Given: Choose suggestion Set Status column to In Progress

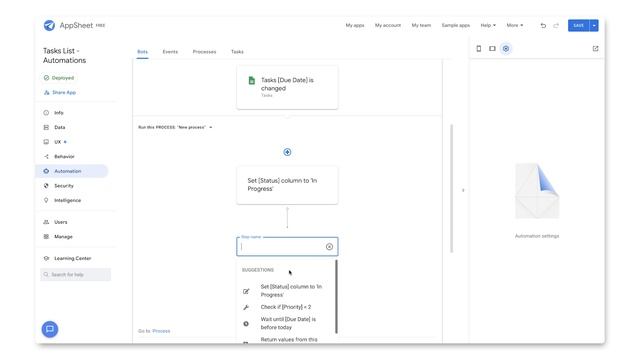Looking at the screenshot, I should (286, 291).
